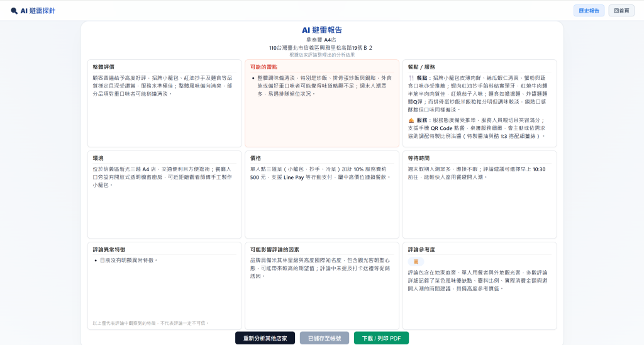Image resolution: width=644 pixels, height=345 pixels.
Task: Select the 根據店家評論整理出的分析結果 subtitle
Action: (x=322, y=55)
